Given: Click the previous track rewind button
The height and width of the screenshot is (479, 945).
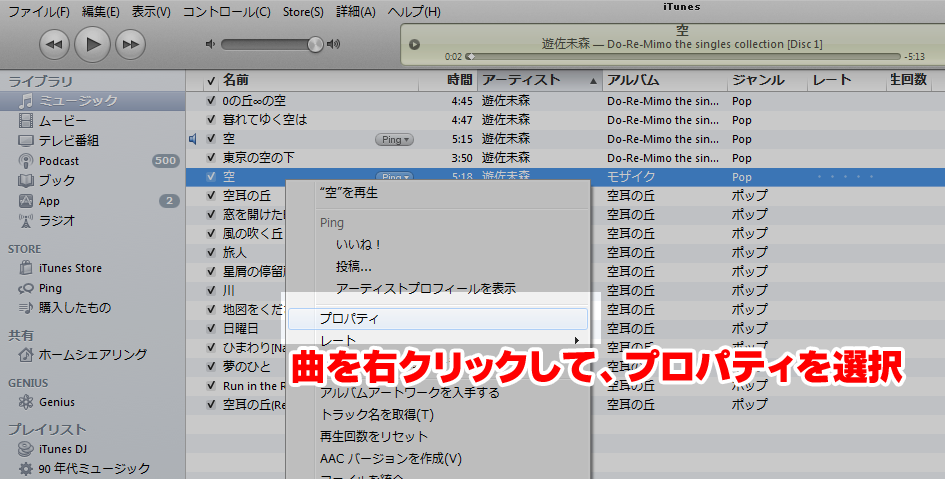Looking at the screenshot, I should [x=54, y=44].
